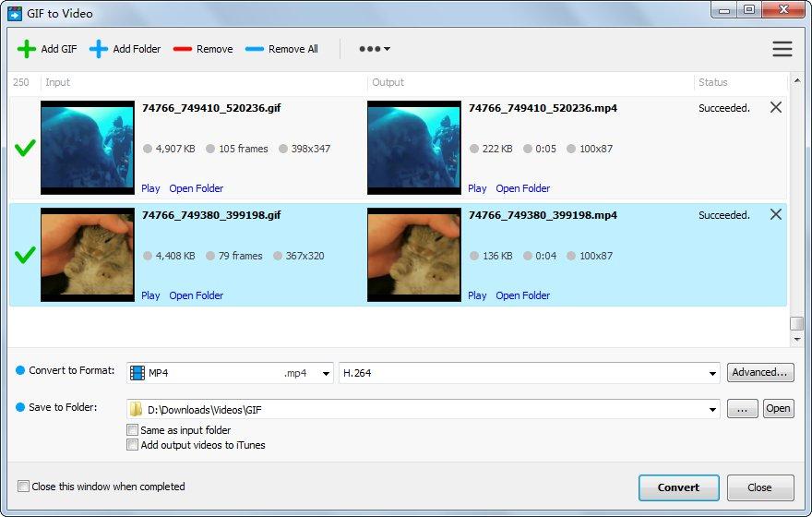Click the 0:05 duration value
This screenshot has height=517, width=812.
[546, 149]
